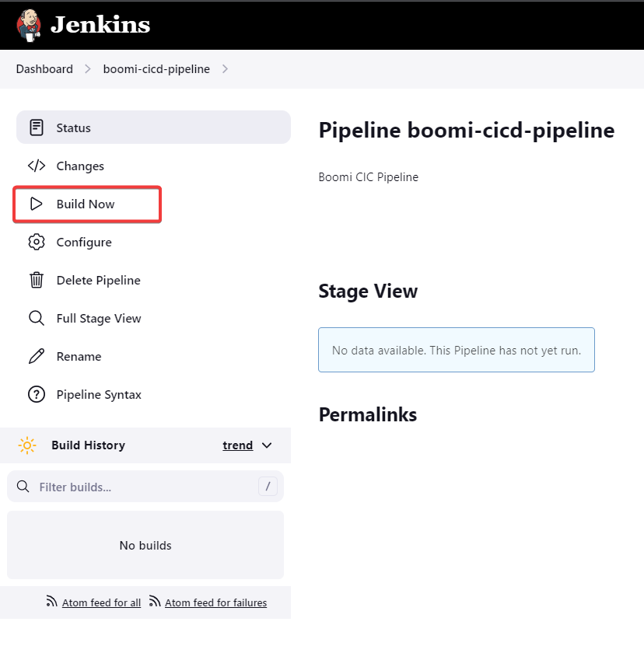Click the Rename pencil icon
The width and height of the screenshot is (644, 646).
37,356
